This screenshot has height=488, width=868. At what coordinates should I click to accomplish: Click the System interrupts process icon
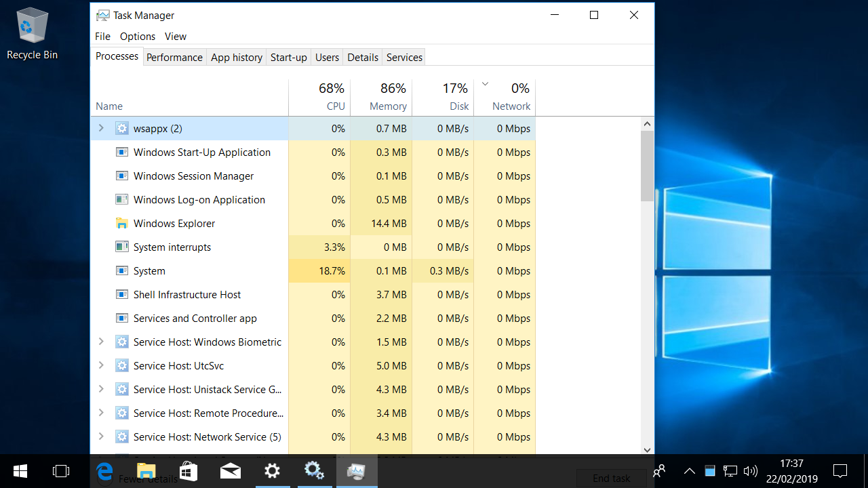[x=122, y=247]
